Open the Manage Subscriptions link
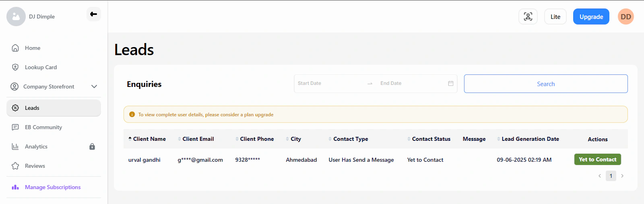This screenshot has height=204, width=644. coord(52,187)
